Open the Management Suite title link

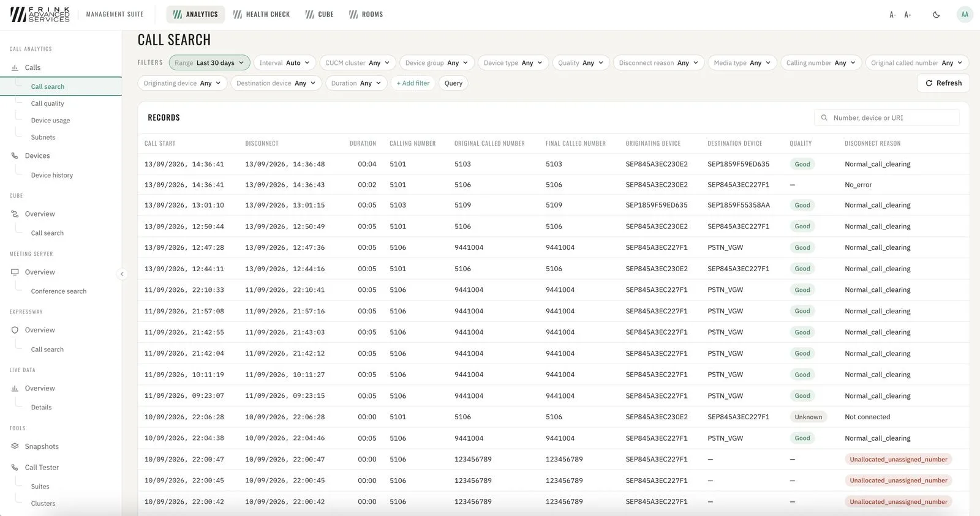pos(115,14)
